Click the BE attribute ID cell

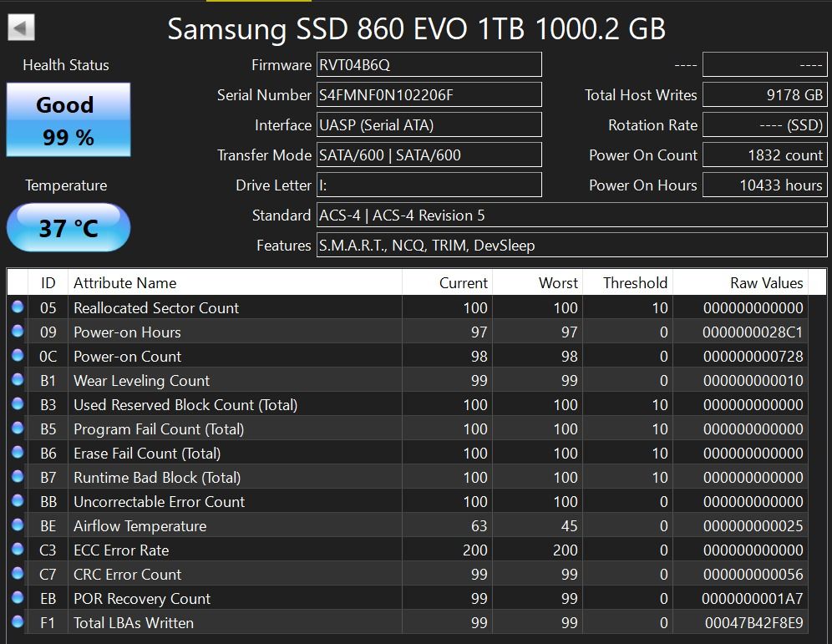pos(48,525)
